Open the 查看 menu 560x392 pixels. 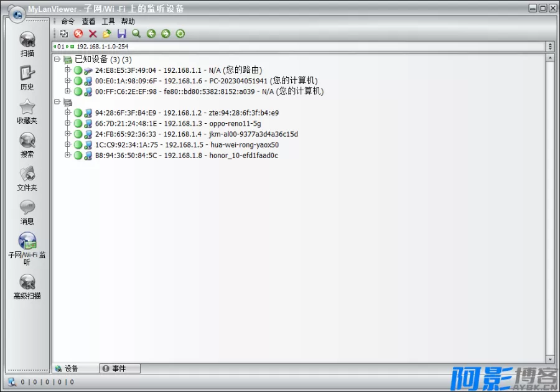coord(88,21)
